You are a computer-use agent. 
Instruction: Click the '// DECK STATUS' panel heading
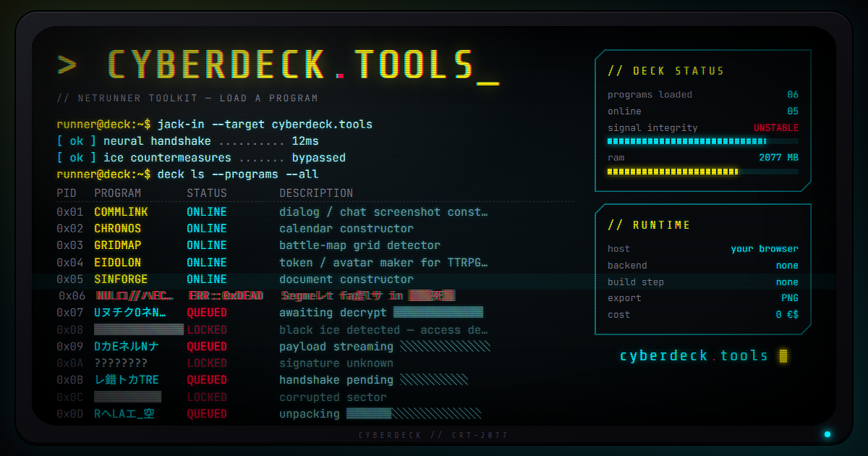coord(665,71)
